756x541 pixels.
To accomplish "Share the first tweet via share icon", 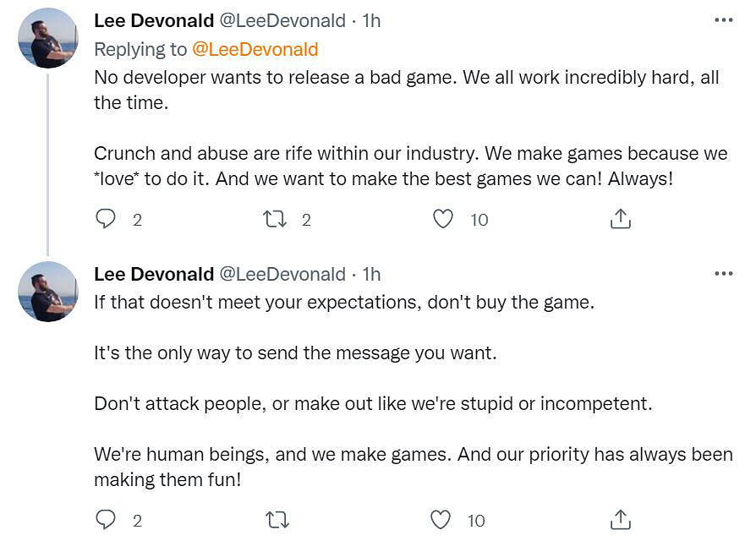I will [621, 220].
